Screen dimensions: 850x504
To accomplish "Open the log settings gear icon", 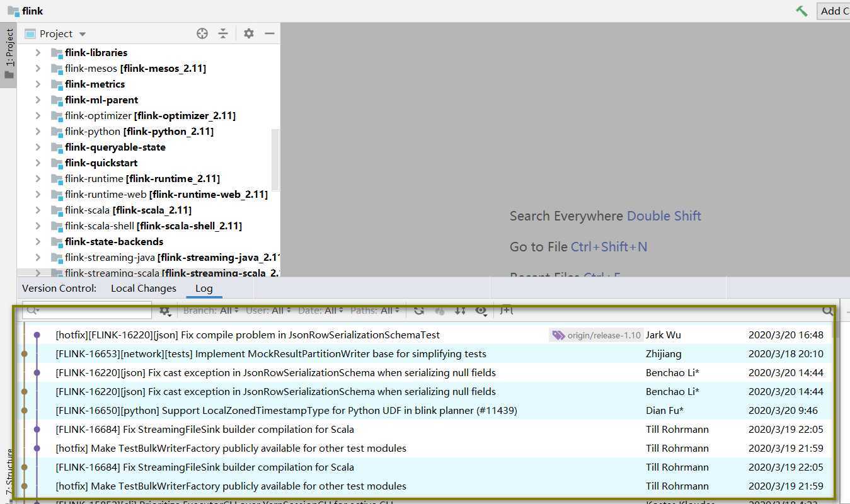I will tap(165, 311).
